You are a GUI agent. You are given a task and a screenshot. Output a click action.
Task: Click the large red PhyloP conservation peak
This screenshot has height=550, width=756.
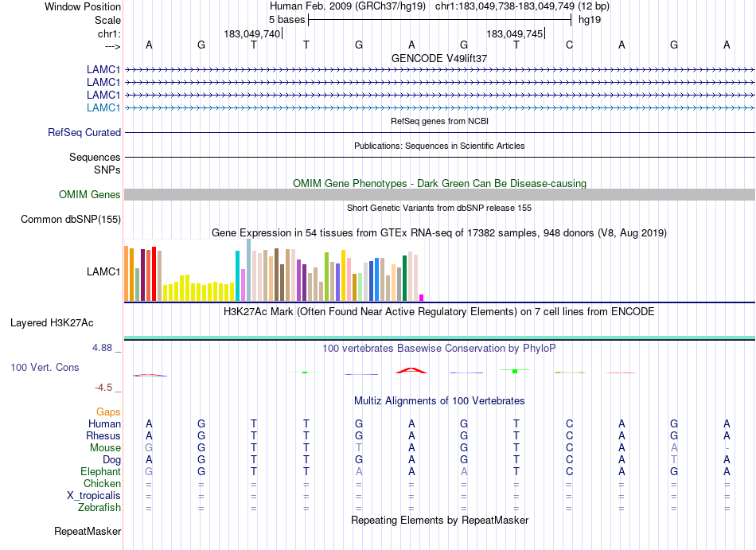coord(411,370)
